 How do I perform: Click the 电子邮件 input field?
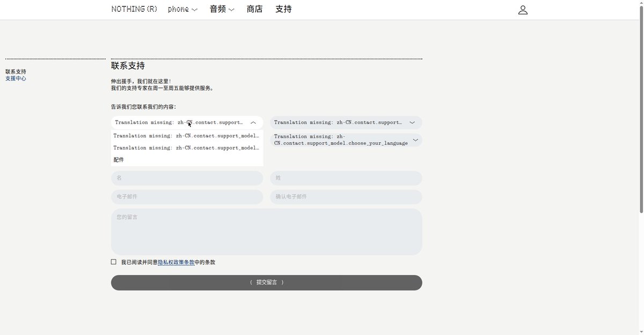187,197
